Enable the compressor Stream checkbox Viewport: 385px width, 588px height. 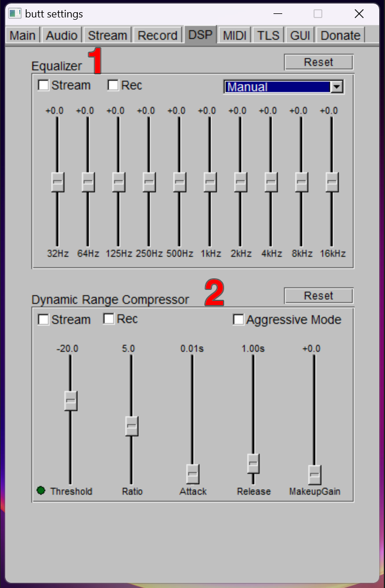[x=44, y=320]
